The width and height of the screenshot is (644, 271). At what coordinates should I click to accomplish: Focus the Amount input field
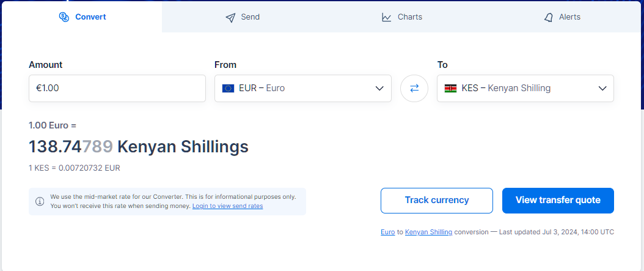click(x=117, y=89)
